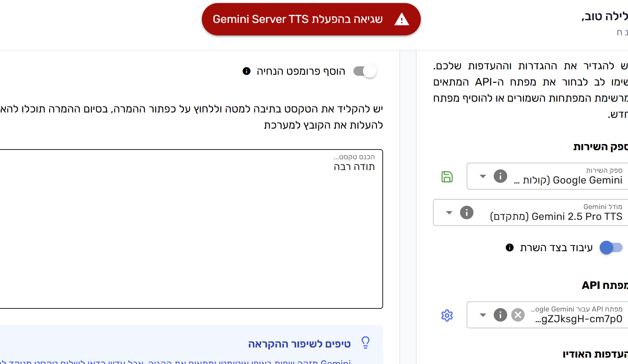Open API key settings gear icon
The height and width of the screenshot is (364, 628).
(447, 316)
